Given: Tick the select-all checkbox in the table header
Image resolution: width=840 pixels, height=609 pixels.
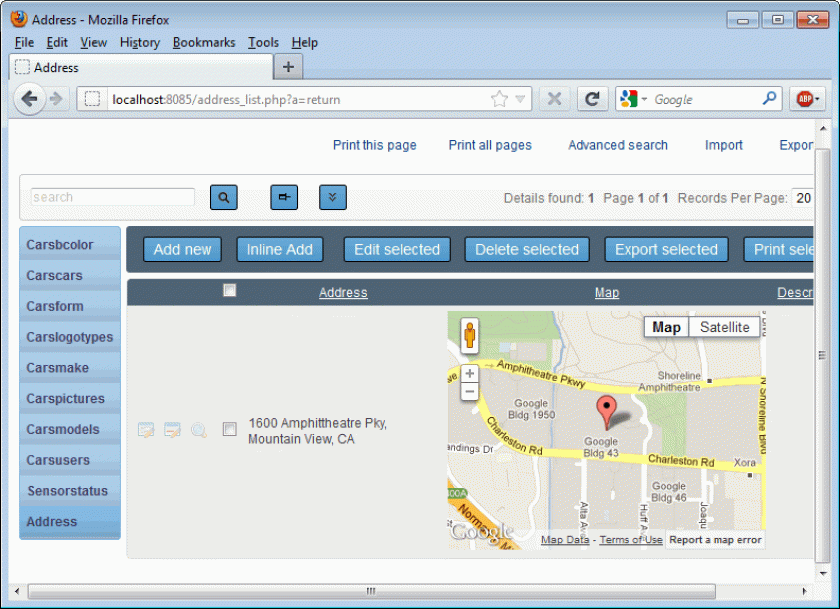Looking at the screenshot, I should tap(229, 290).
